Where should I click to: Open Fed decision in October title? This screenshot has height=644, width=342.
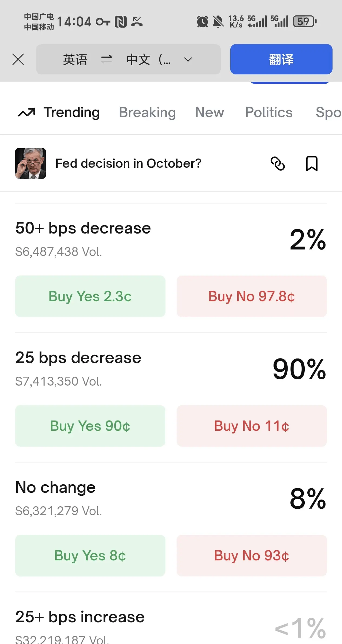coord(128,163)
